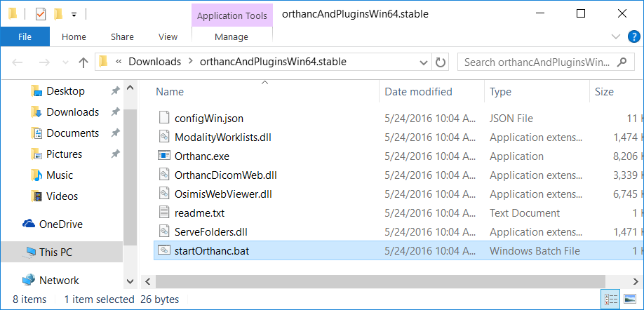644x310 pixels.
Task: Unpin Downloads from Quick access
Action: 116,112
